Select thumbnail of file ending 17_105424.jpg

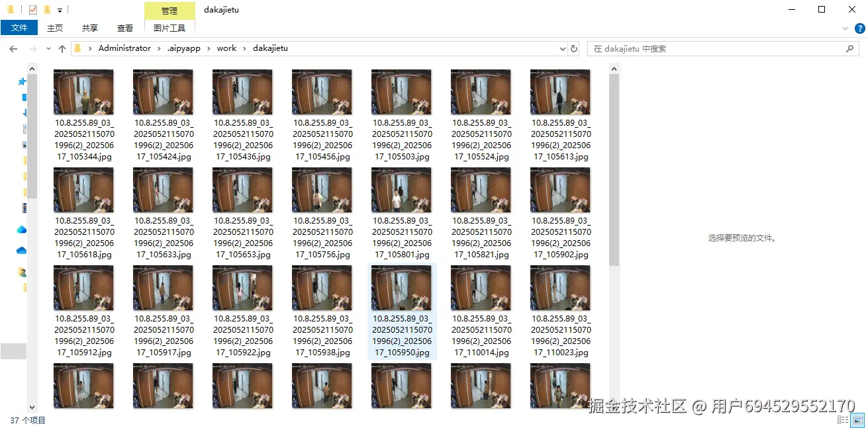[x=163, y=92]
